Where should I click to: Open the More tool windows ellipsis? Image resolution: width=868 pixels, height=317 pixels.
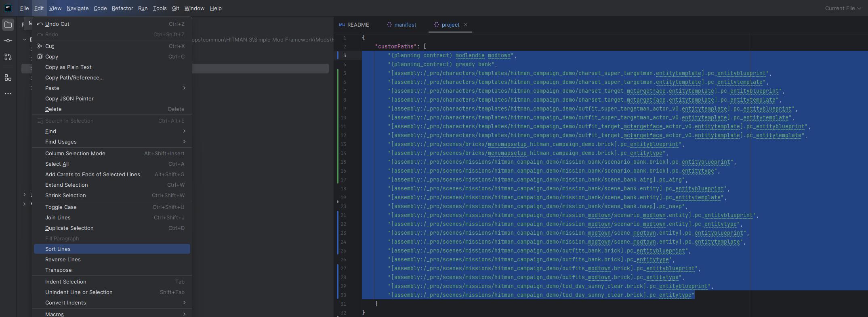click(x=8, y=94)
